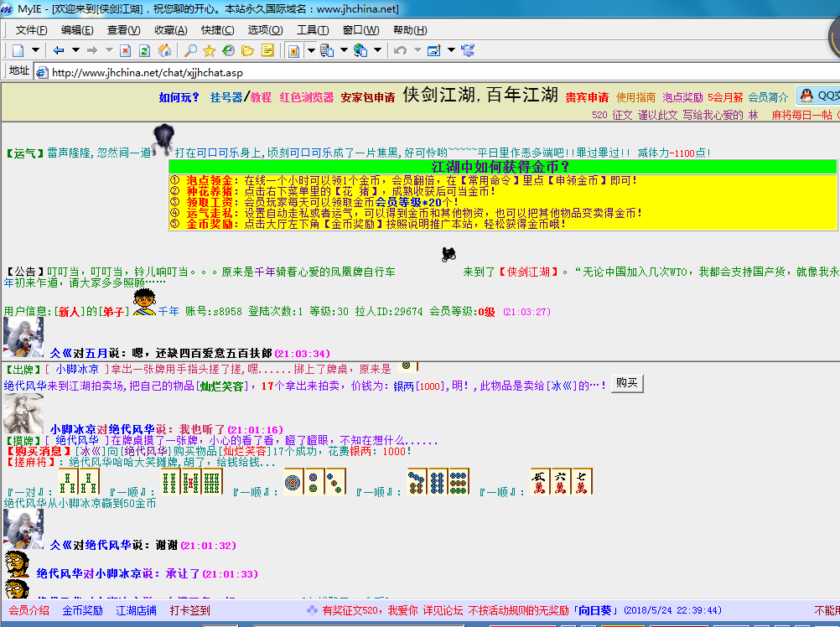Screen dimensions: 840x627
Task: Open the 红色浏览器 link
Action: (x=307, y=97)
